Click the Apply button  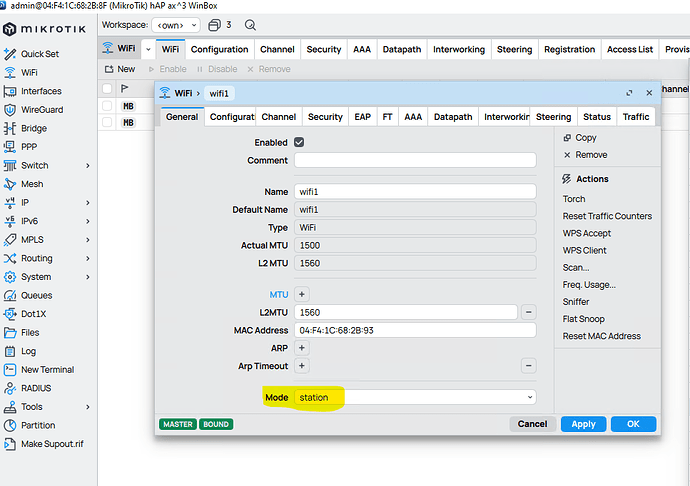click(584, 424)
